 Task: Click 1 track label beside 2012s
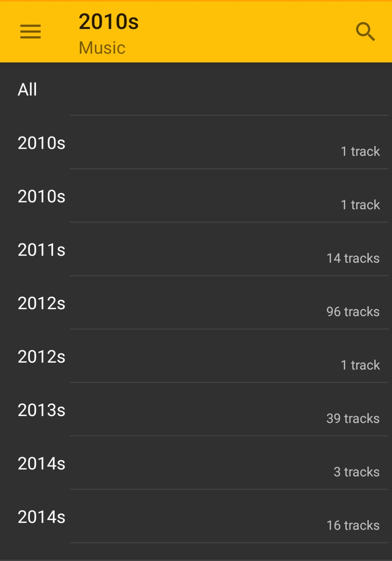click(360, 365)
